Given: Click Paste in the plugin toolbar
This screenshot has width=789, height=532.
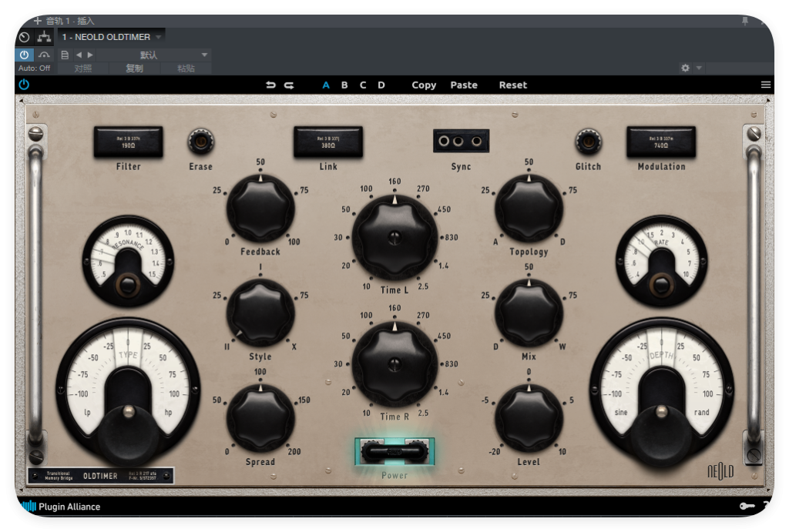Looking at the screenshot, I should [463, 85].
